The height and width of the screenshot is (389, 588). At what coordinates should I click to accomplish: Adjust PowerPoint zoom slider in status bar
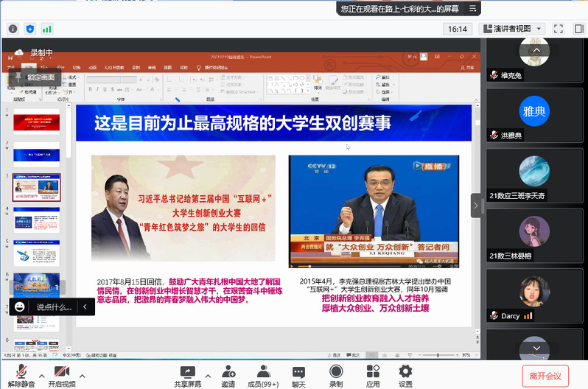[x=438, y=355]
